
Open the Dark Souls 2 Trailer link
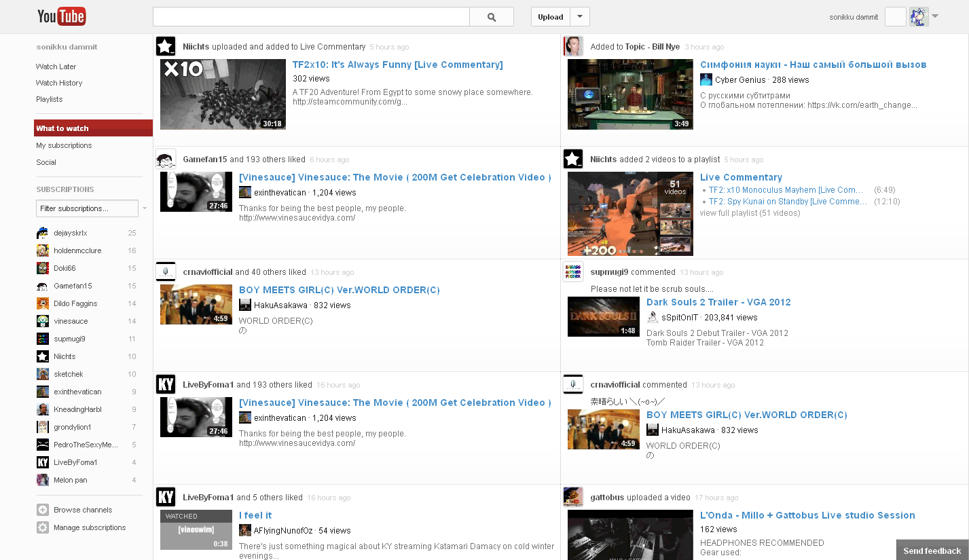click(x=718, y=302)
